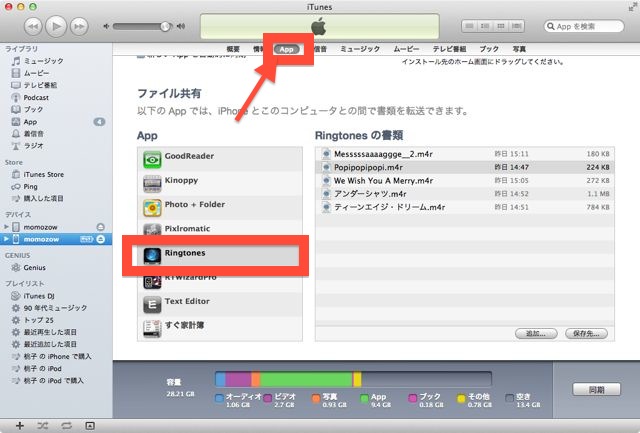Skip back to previous track
This screenshot has height=433, width=640.
pos(33,27)
